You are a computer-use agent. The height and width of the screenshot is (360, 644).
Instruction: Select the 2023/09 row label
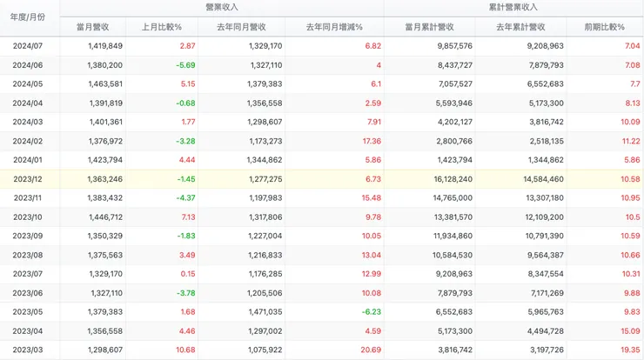point(28,236)
